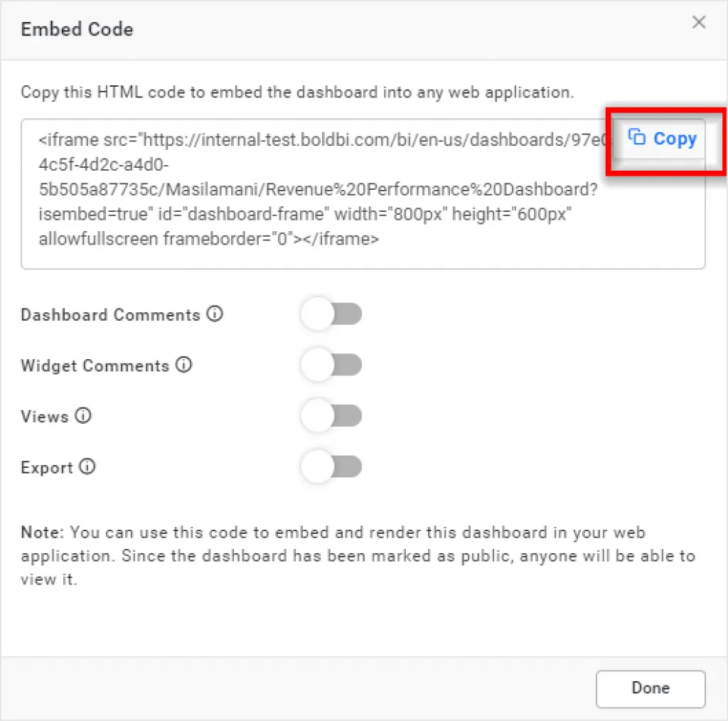
Task: Click the 'Copy this HTML code' instruction text
Action: [297, 92]
